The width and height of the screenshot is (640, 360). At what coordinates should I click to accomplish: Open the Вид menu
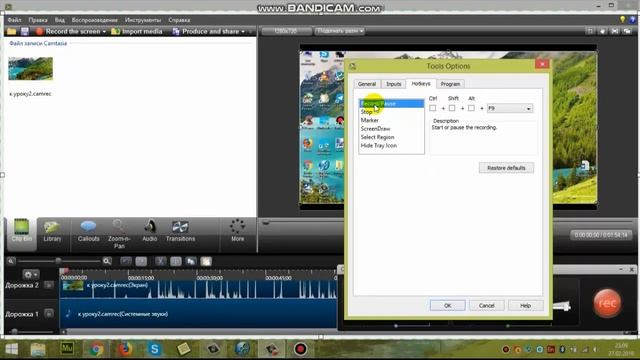60,20
